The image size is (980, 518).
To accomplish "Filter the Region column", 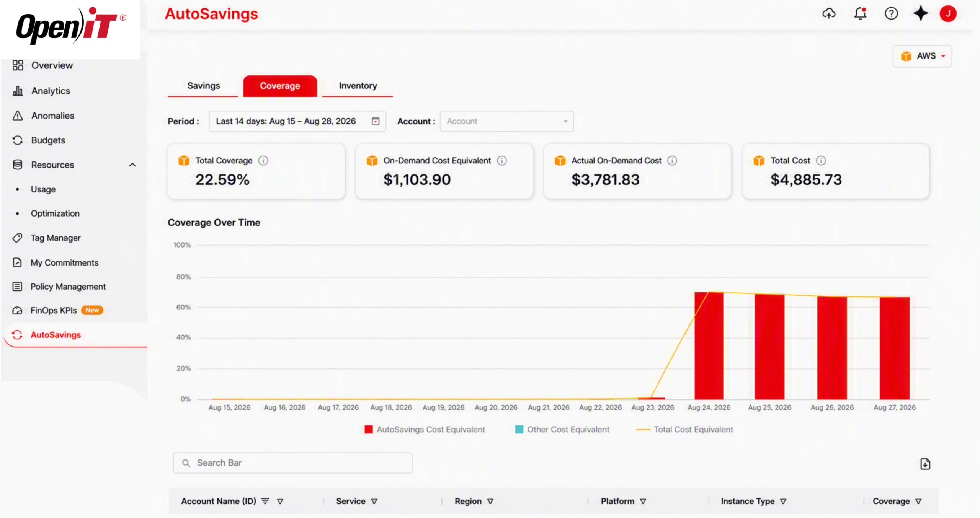I will tap(490, 501).
